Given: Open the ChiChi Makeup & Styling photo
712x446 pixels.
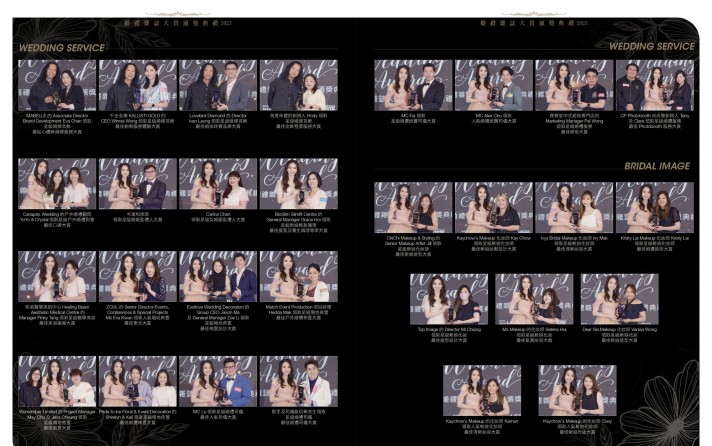Looking at the screenshot, I should coord(413,208).
